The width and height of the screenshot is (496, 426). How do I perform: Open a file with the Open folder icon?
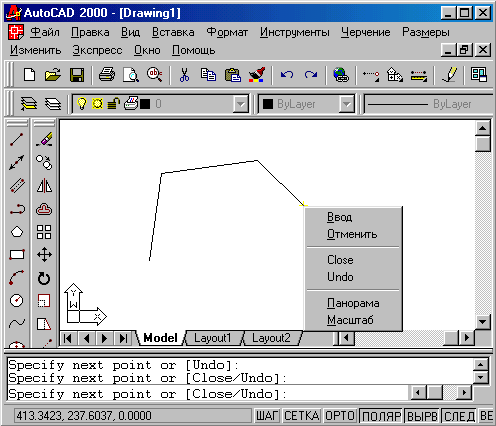pyautogui.click(x=53, y=75)
